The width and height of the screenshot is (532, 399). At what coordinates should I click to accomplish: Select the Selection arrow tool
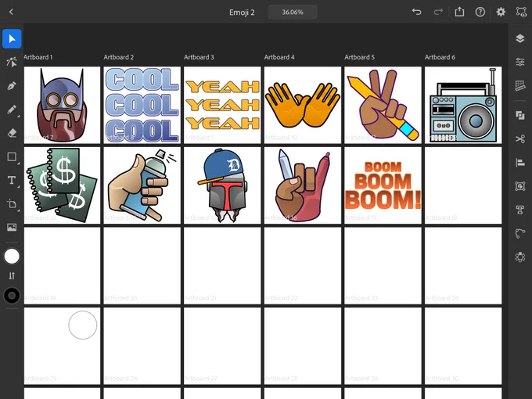(12, 38)
